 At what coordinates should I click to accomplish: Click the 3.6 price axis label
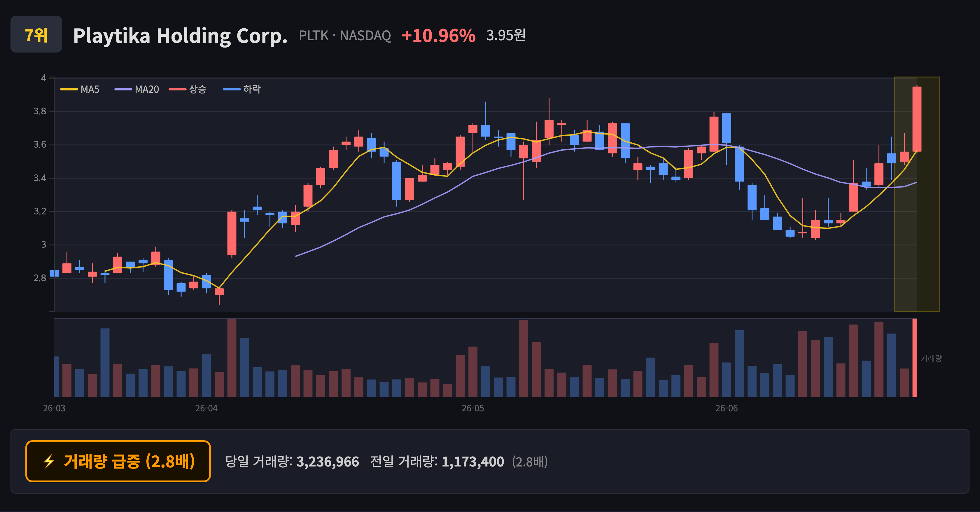coord(40,144)
